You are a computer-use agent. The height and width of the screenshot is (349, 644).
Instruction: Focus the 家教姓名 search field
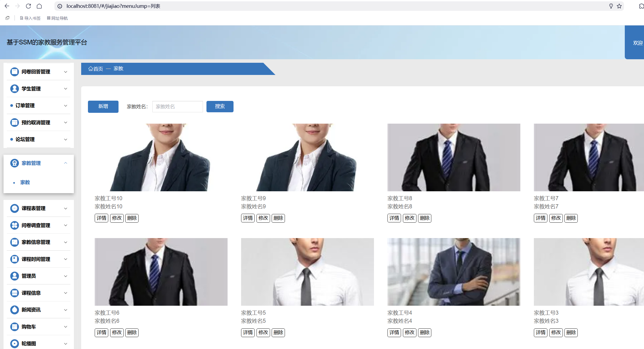click(x=178, y=107)
